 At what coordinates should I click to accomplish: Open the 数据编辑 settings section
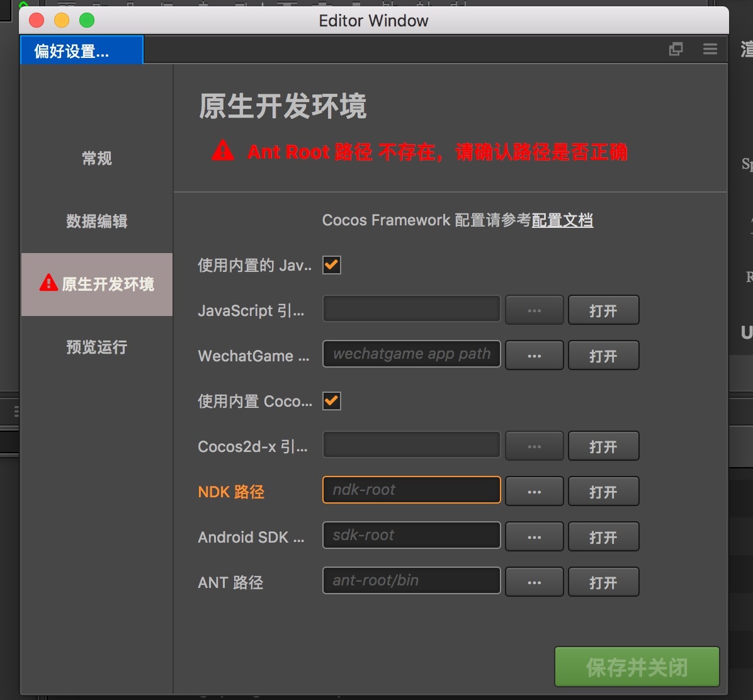coord(96,221)
